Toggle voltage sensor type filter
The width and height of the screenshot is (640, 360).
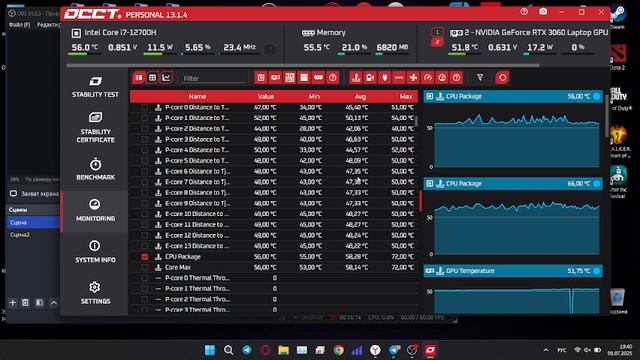[x=370, y=78]
